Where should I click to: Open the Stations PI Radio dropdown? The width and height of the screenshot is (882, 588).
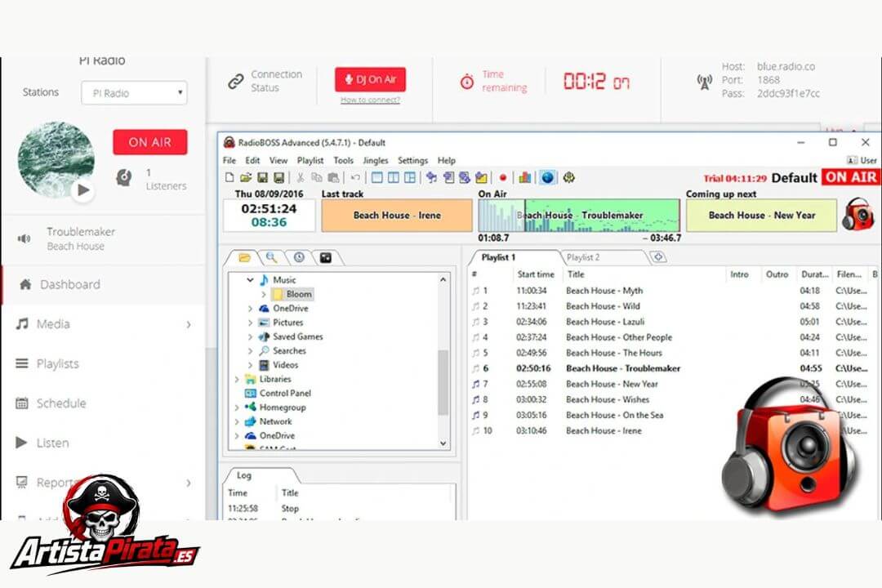[134, 93]
